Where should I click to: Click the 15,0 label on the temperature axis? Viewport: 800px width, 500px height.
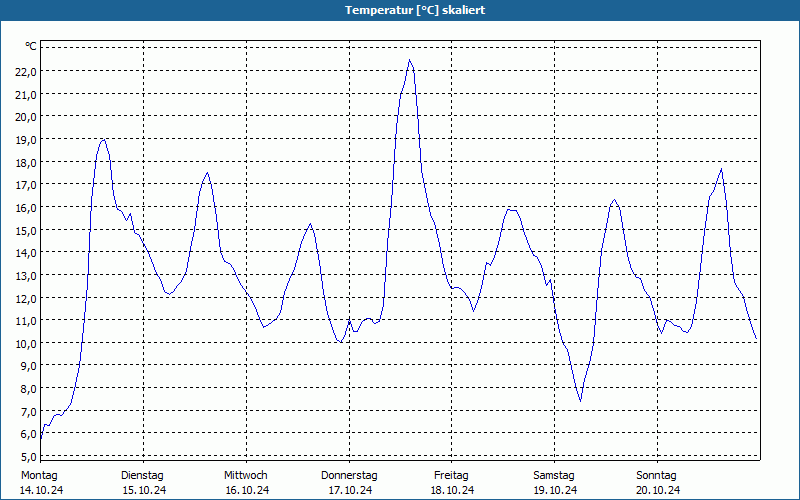pos(26,231)
